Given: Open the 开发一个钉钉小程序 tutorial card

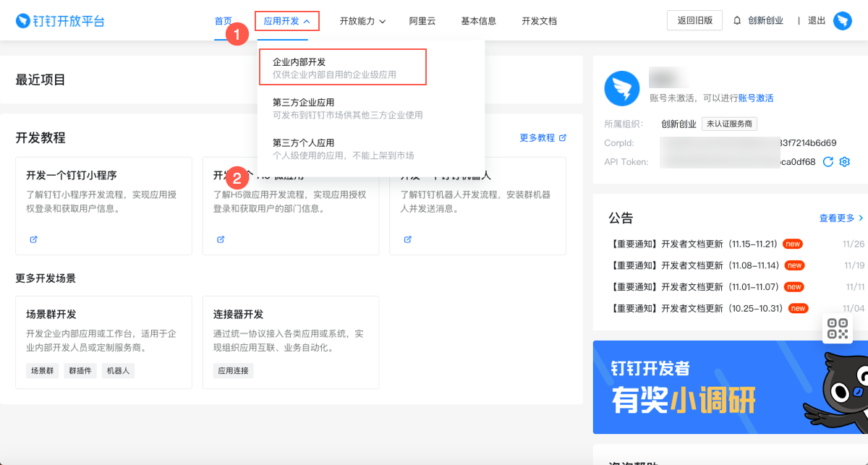Looking at the screenshot, I should click(103, 206).
